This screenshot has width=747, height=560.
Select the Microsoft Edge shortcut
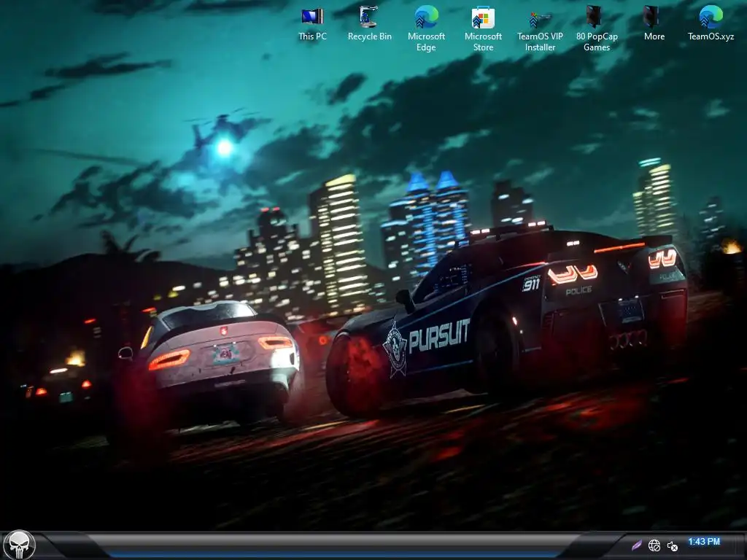[426, 28]
